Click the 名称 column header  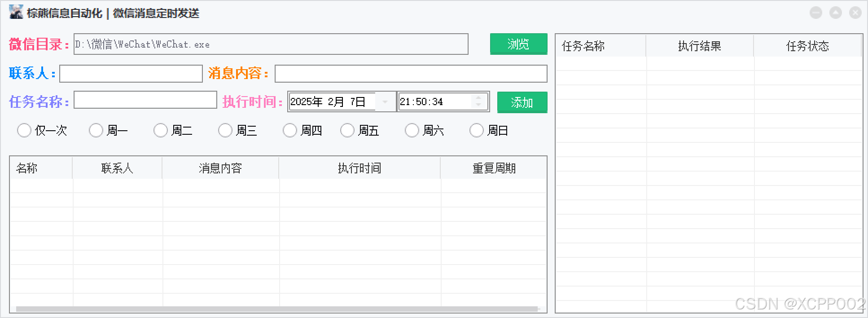click(x=41, y=168)
